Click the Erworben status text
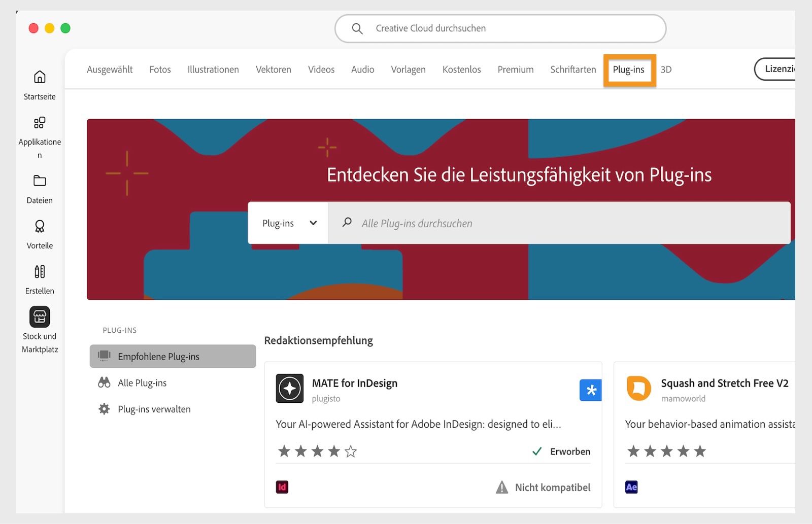Image resolution: width=812 pixels, height=524 pixels. pyautogui.click(x=570, y=451)
